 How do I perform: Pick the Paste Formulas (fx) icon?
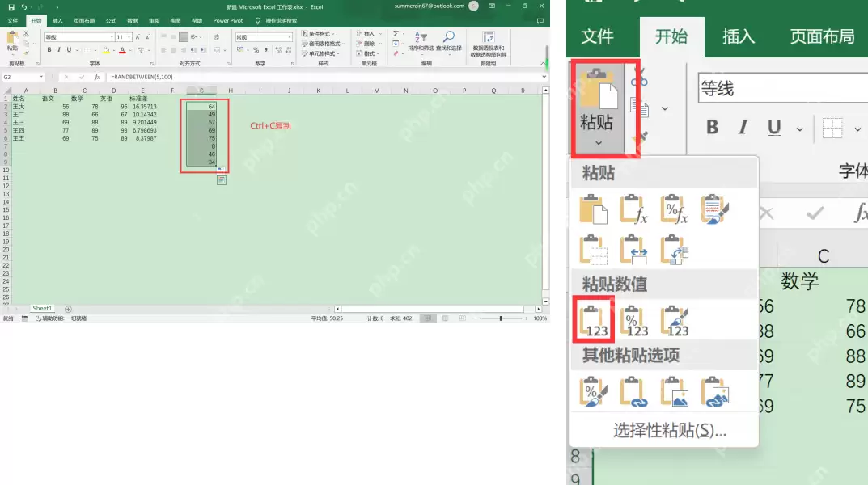pyautogui.click(x=634, y=209)
